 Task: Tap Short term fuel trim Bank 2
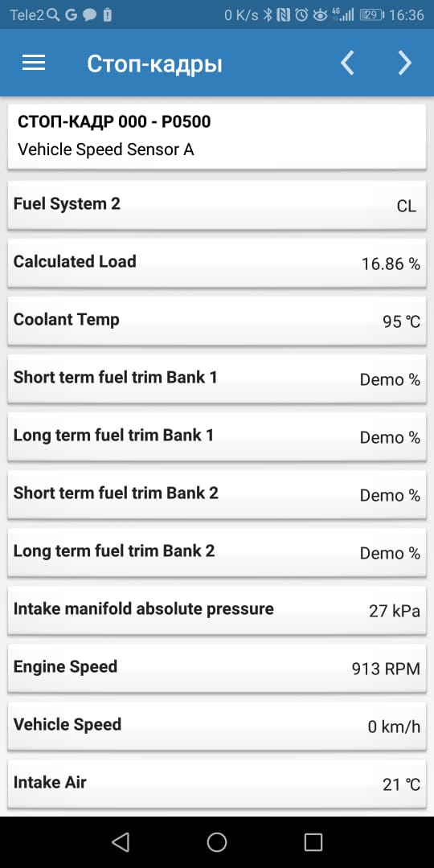[x=216, y=493]
